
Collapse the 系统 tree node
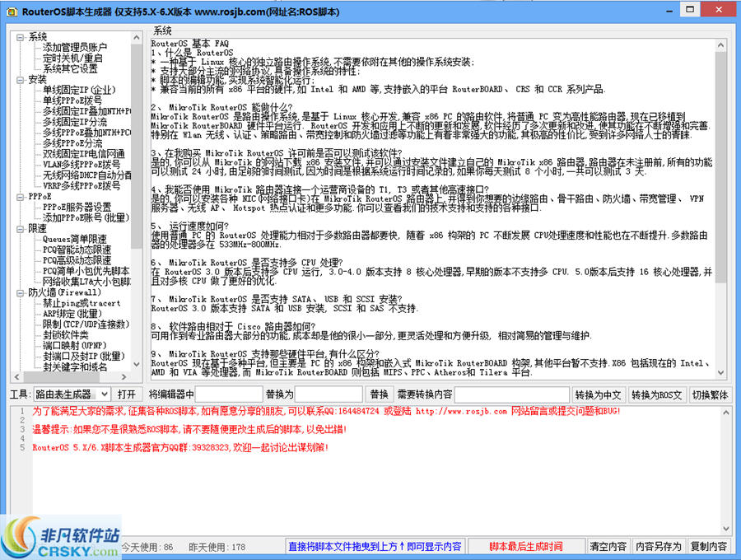21,37
